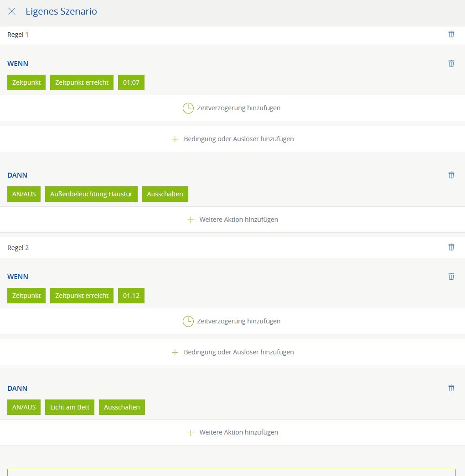
Task: Add a condition or trigger to Regel 1
Action: click(232, 139)
